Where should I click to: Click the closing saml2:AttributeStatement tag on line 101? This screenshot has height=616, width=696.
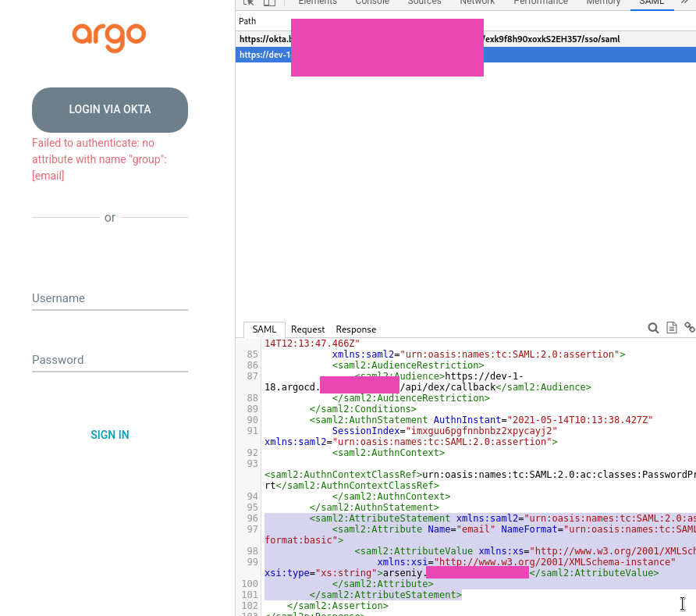coord(385,595)
